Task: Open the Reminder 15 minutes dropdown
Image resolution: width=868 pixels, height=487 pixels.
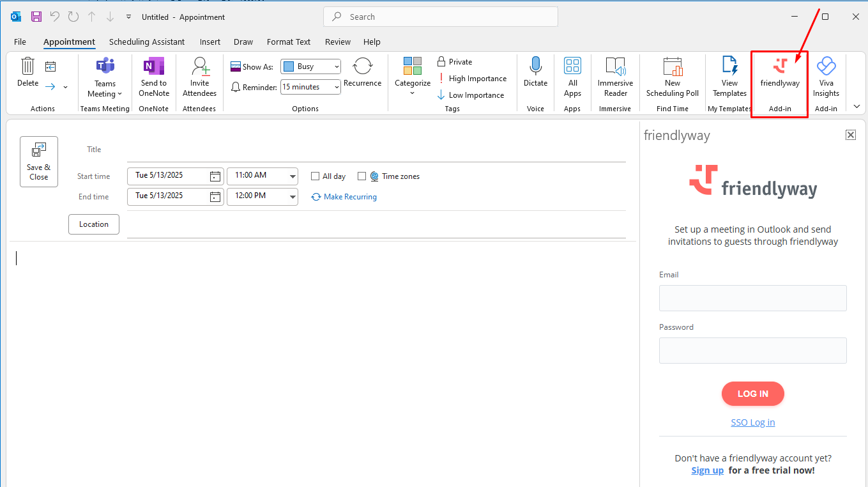Action: tap(335, 87)
